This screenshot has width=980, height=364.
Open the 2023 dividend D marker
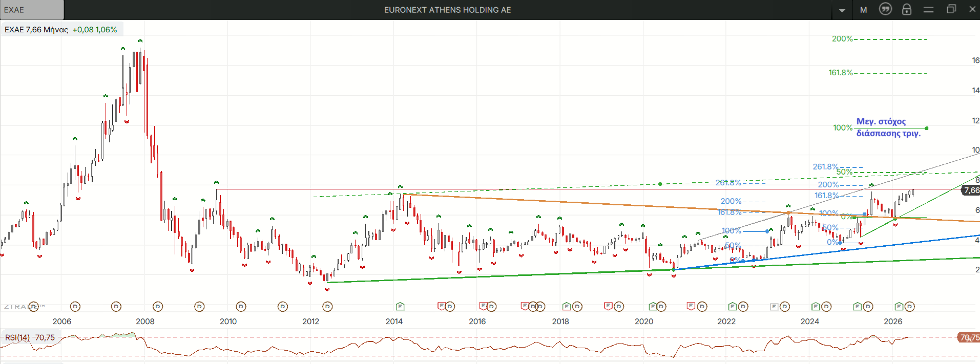click(x=785, y=307)
